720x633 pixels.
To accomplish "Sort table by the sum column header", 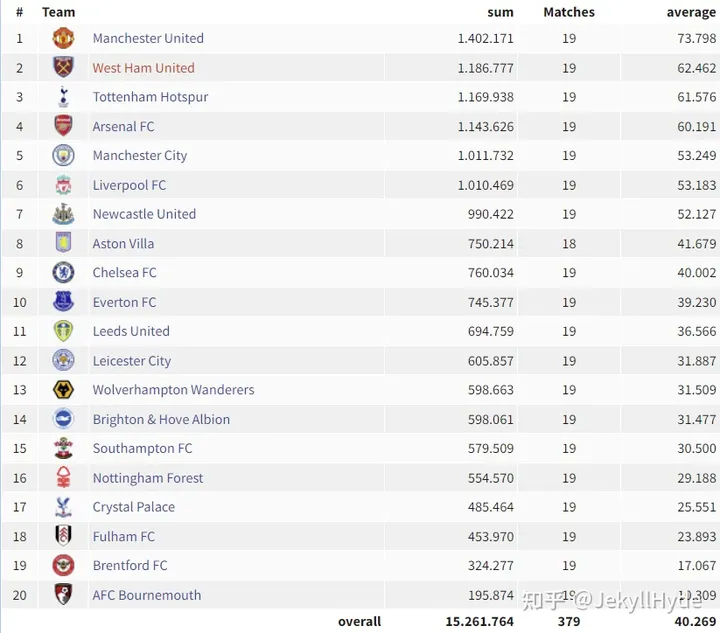I will (500, 12).
